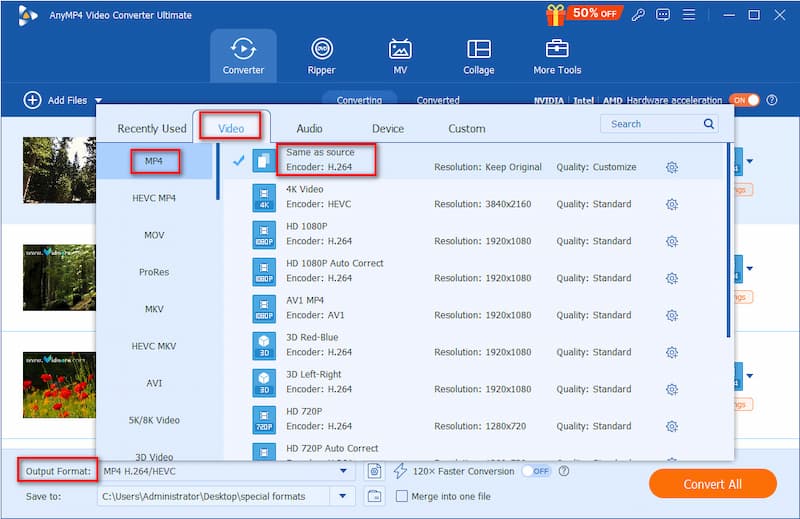Image resolution: width=800 pixels, height=519 pixels.
Task: Expand format arrow for first video
Action: [749, 161]
